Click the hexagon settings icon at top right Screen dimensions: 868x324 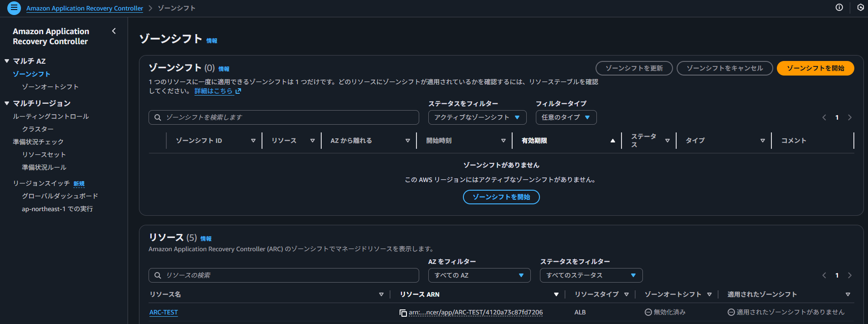pyautogui.click(x=860, y=7)
